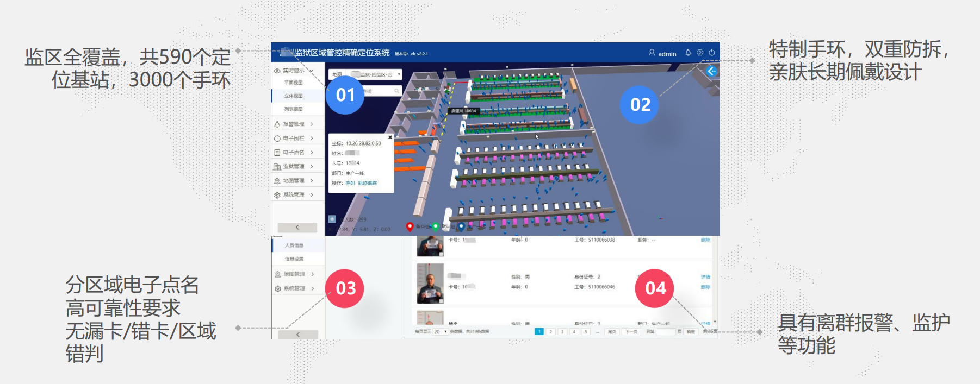Select 列表视图 menu item
Screen dimensions: 980x384
click(x=294, y=109)
